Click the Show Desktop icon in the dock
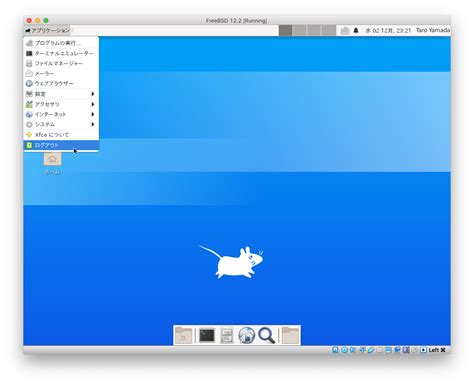The height and width of the screenshot is (385, 474). tap(184, 335)
